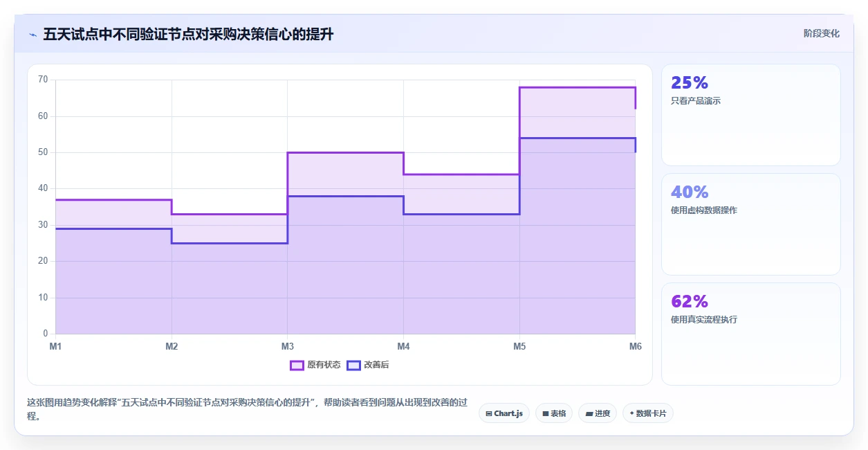The width and height of the screenshot is (868, 450).
Task: Open the 62% 使用真实流程执行 card
Action: pyautogui.click(x=751, y=334)
